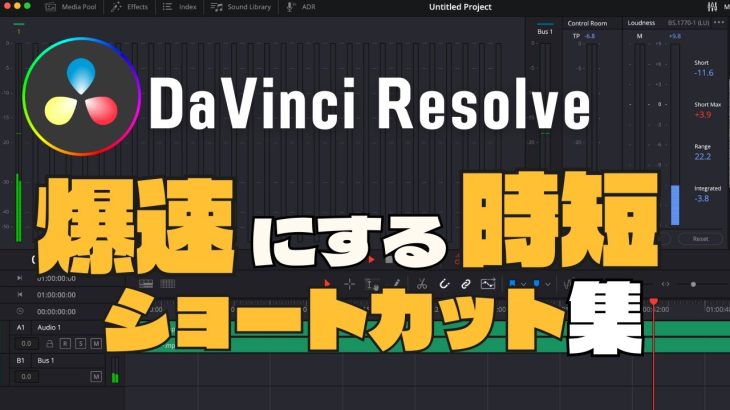This screenshot has height=410, width=730.
Task: Show the Index panel
Action: (x=179, y=7)
